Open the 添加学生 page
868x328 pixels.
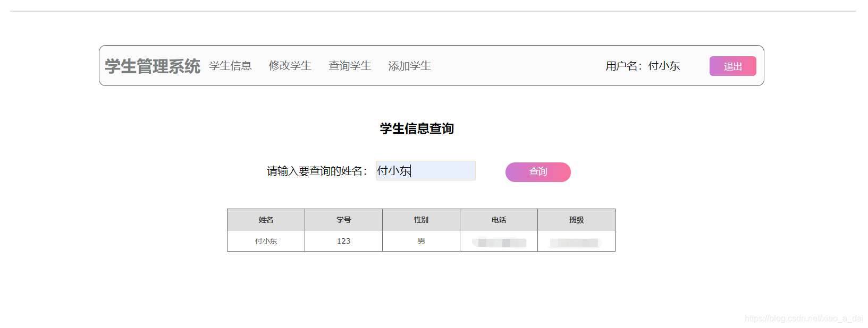pos(409,66)
